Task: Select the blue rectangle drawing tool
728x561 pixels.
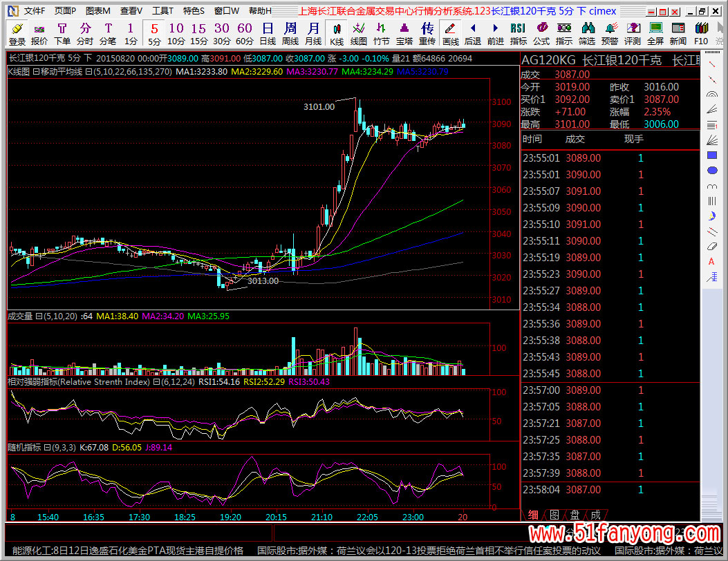Action: click(711, 155)
